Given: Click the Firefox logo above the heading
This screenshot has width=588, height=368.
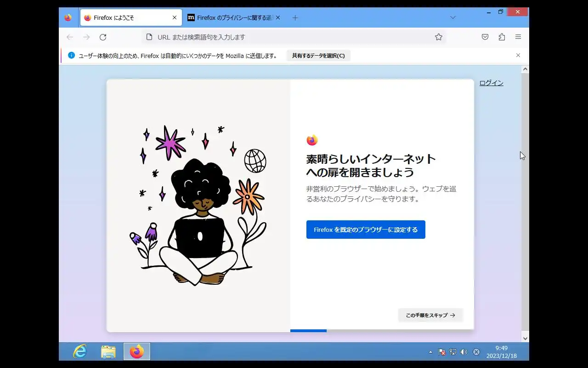Looking at the screenshot, I should [x=312, y=140].
